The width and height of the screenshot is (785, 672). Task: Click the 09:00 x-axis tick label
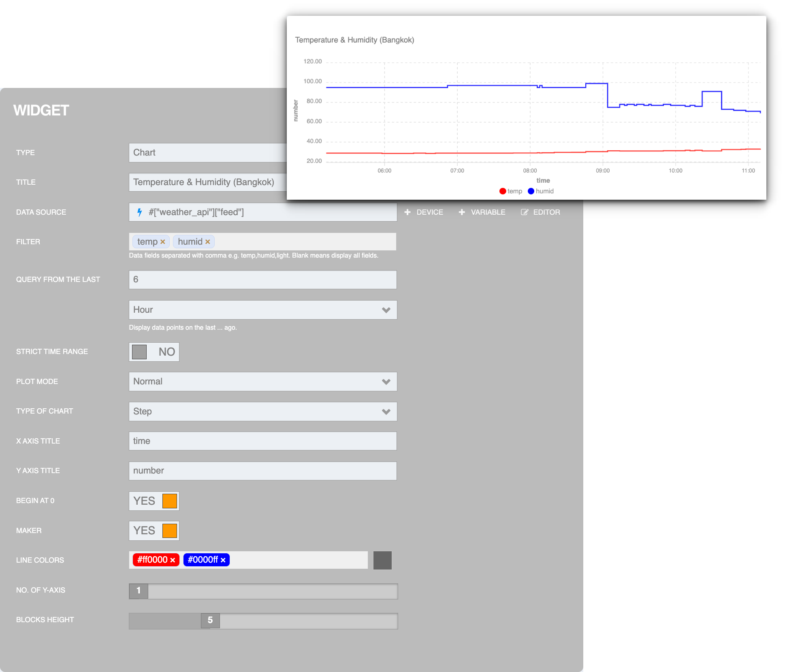point(603,171)
